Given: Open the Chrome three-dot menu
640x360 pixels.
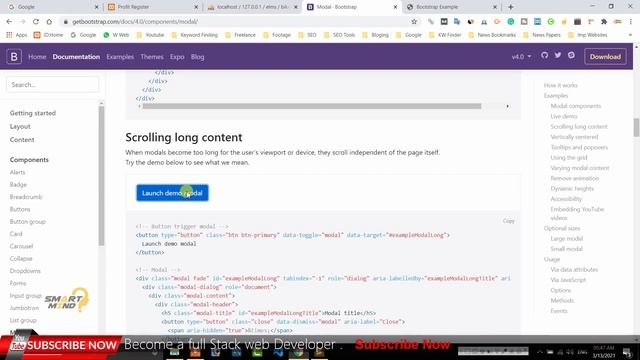Looking at the screenshot, I should coord(631,22).
